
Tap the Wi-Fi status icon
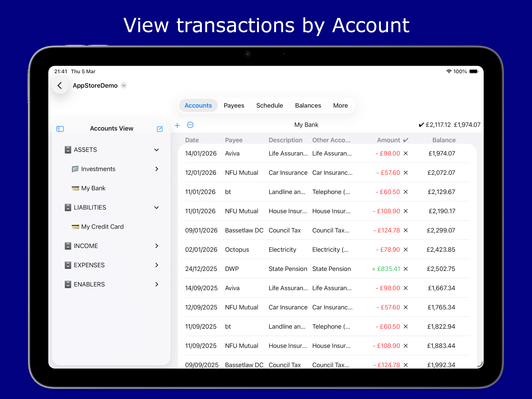coord(449,72)
